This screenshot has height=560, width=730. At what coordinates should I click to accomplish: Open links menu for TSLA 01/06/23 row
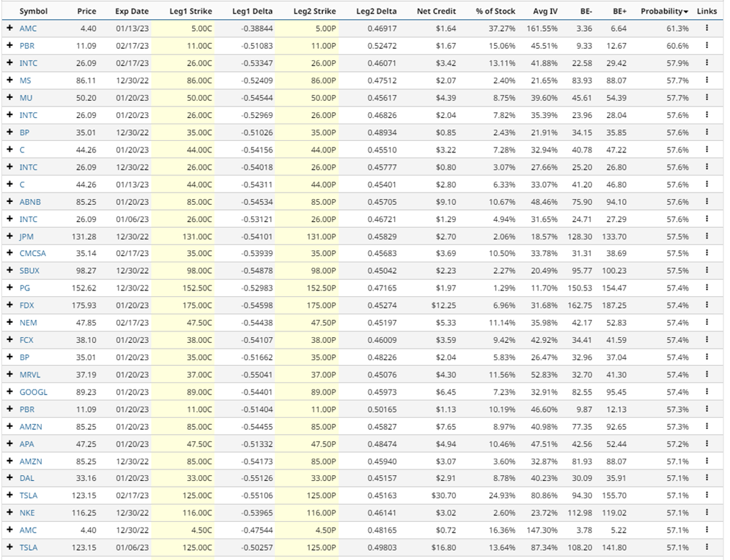pyautogui.click(x=707, y=547)
